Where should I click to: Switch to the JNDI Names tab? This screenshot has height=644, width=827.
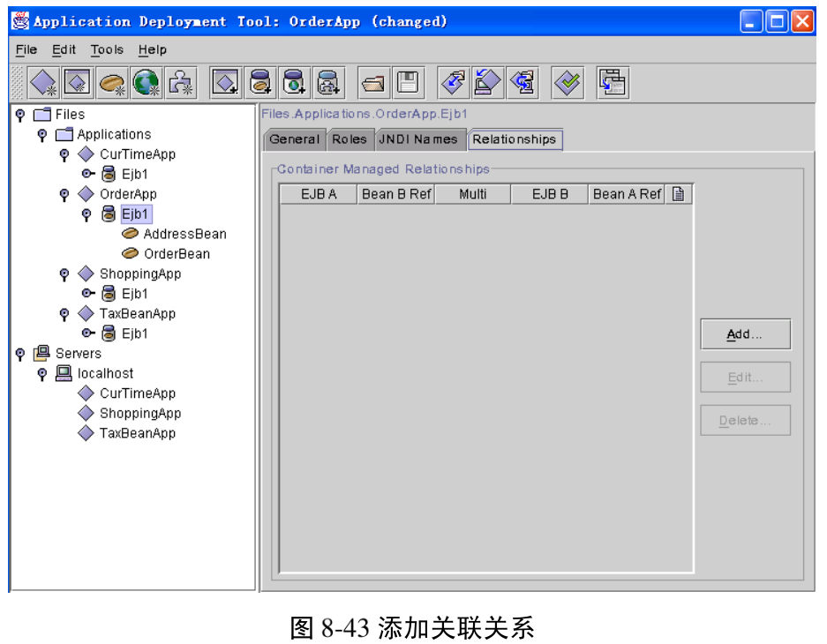[418, 139]
